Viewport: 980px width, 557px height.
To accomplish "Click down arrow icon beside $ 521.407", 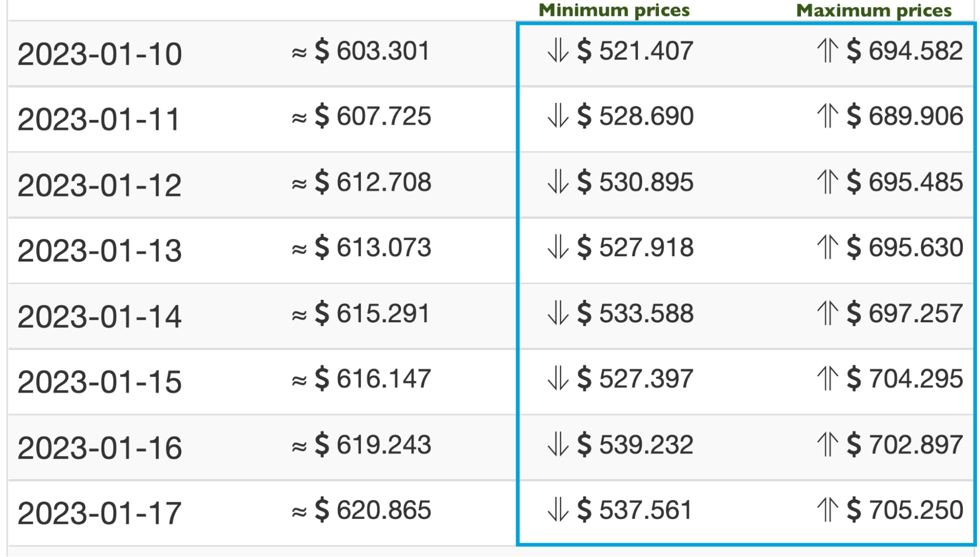I will point(558,50).
